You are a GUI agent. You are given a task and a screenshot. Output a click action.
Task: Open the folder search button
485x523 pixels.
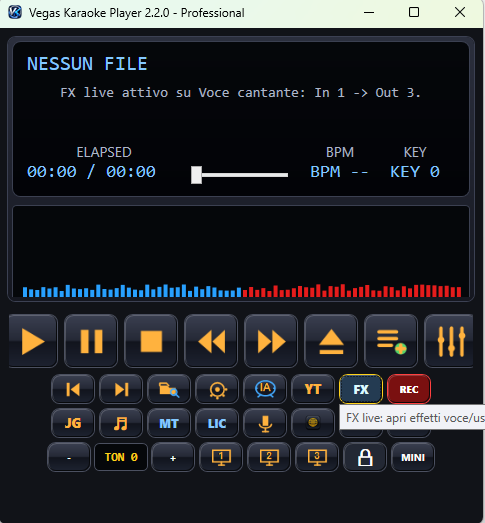pos(169,389)
